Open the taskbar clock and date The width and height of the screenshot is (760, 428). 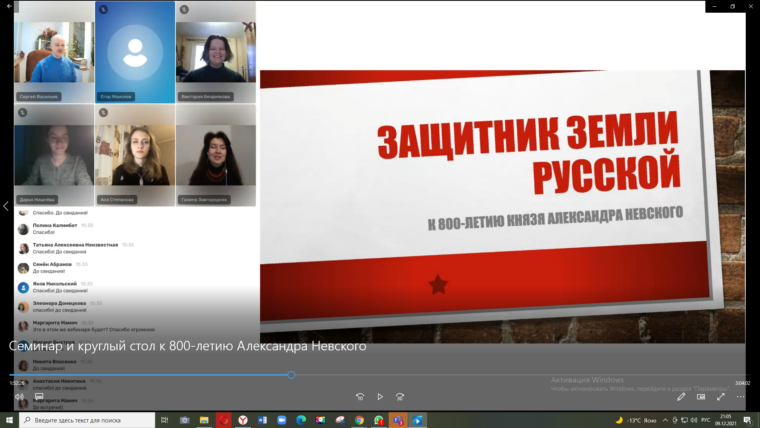[x=728, y=420]
